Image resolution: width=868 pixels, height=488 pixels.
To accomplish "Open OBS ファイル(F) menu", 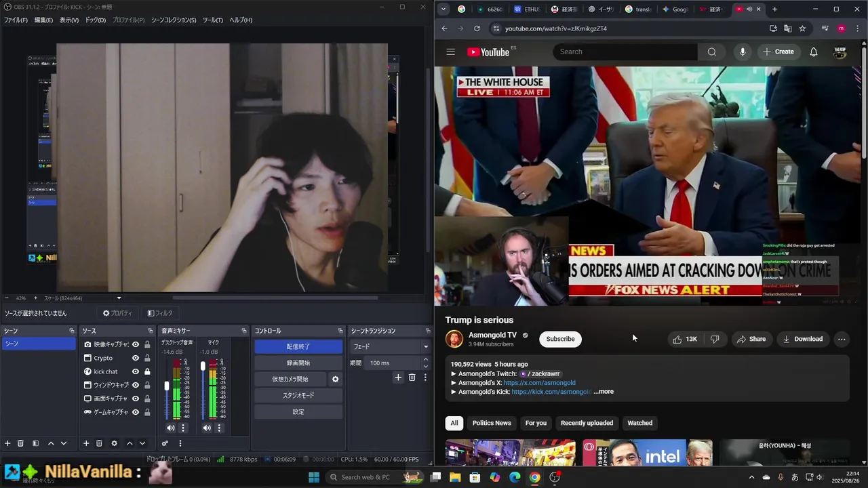I will (x=16, y=20).
